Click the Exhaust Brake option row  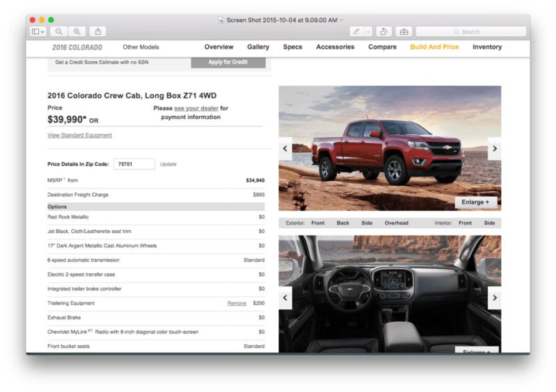pos(156,318)
